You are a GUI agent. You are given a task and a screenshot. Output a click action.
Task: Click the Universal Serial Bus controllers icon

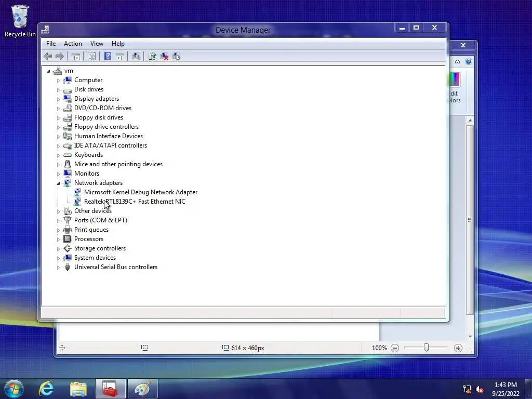(68, 267)
